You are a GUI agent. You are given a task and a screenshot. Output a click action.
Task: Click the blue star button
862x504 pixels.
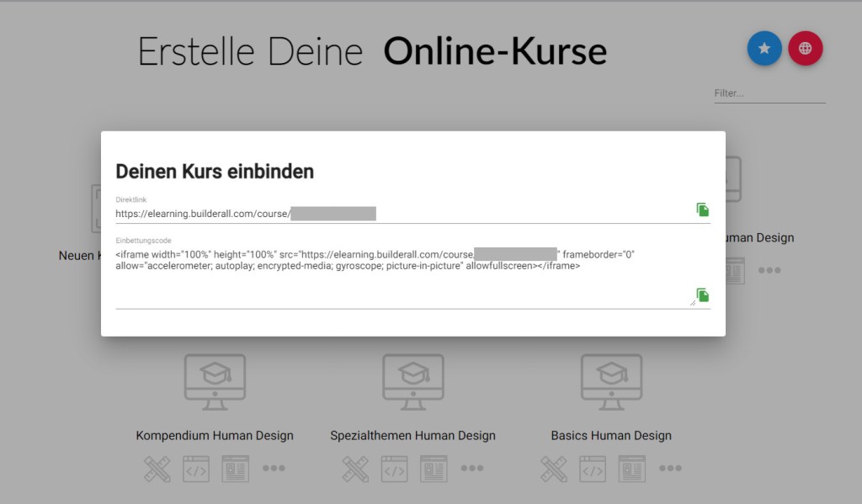coord(764,49)
